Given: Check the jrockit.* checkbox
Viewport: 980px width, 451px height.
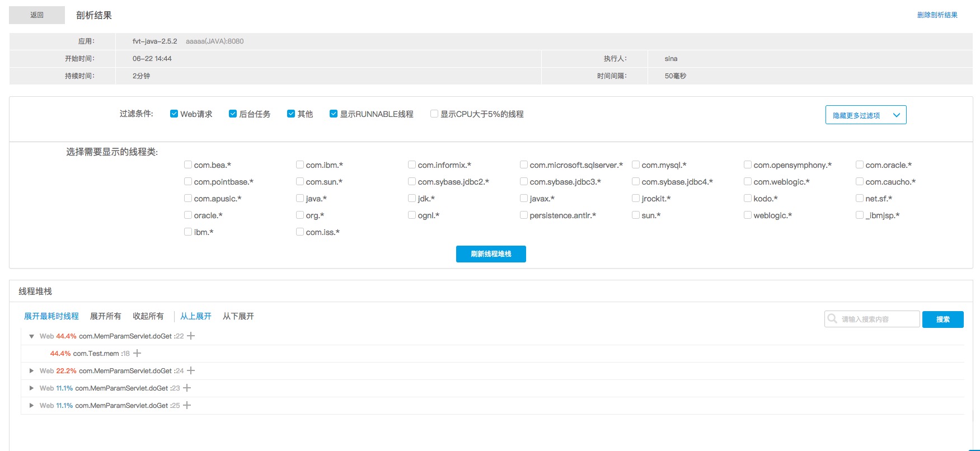Looking at the screenshot, I should pos(636,198).
